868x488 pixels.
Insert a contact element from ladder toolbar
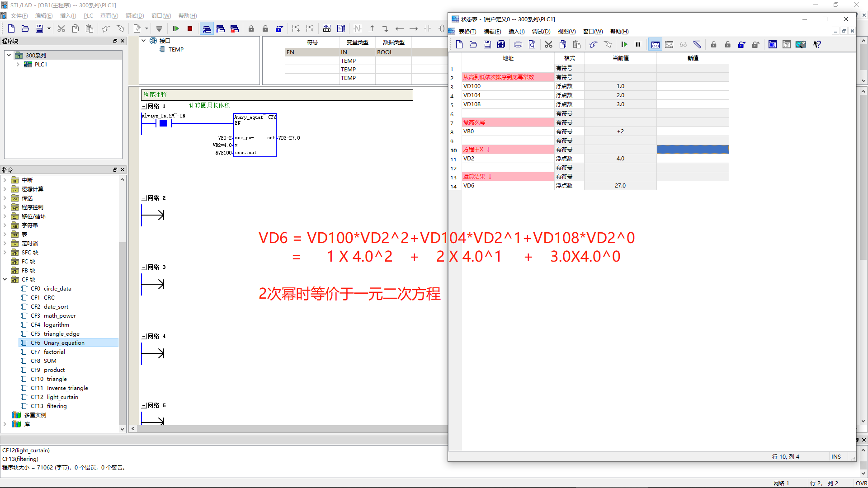point(427,29)
